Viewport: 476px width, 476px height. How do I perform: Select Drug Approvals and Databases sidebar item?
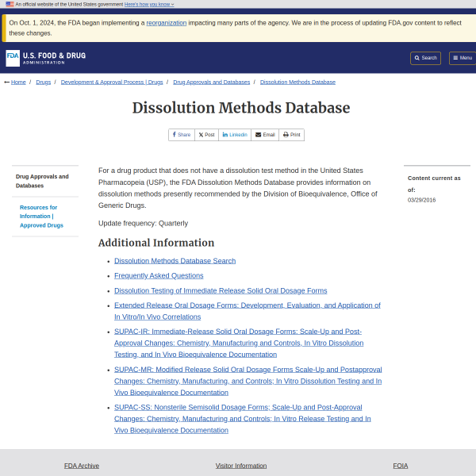point(42,181)
